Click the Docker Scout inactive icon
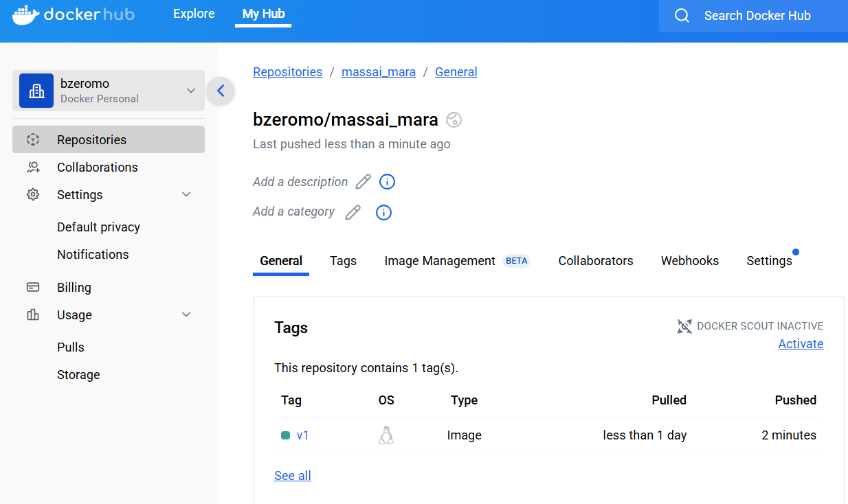Image resolution: width=848 pixels, height=504 pixels. click(684, 326)
